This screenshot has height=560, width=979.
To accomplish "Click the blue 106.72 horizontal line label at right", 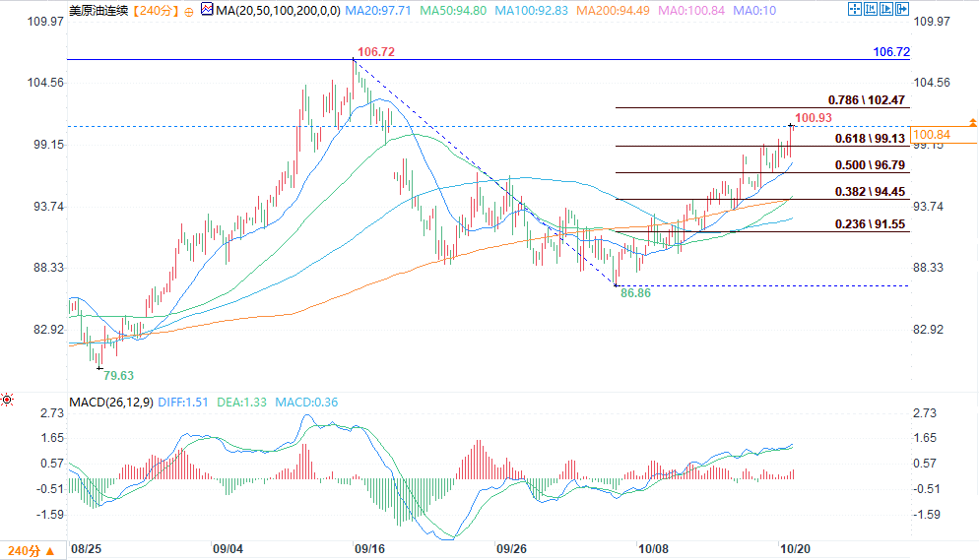I will point(891,52).
